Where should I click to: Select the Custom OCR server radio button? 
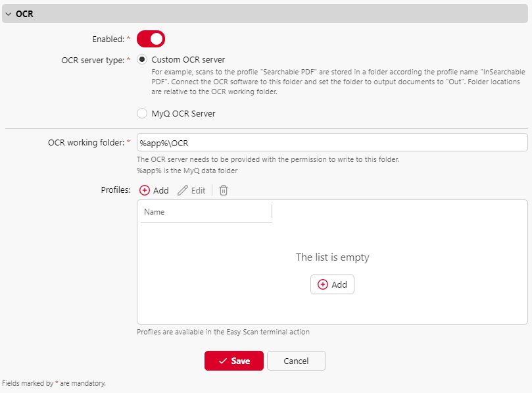point(141,59)
